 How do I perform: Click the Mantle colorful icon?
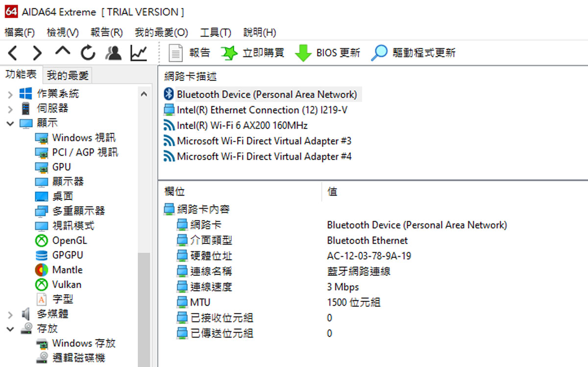coord(42,270)
